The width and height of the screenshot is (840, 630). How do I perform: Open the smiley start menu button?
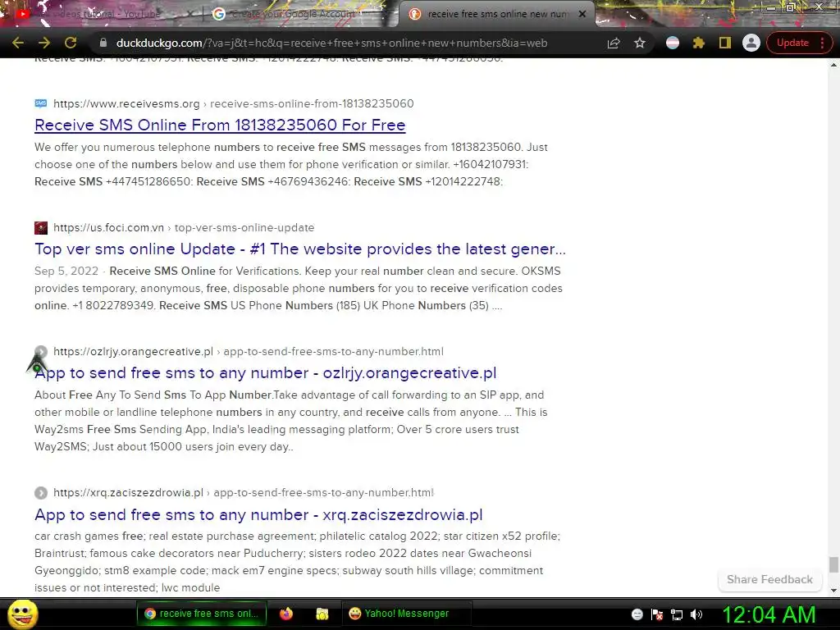(23, 614)
